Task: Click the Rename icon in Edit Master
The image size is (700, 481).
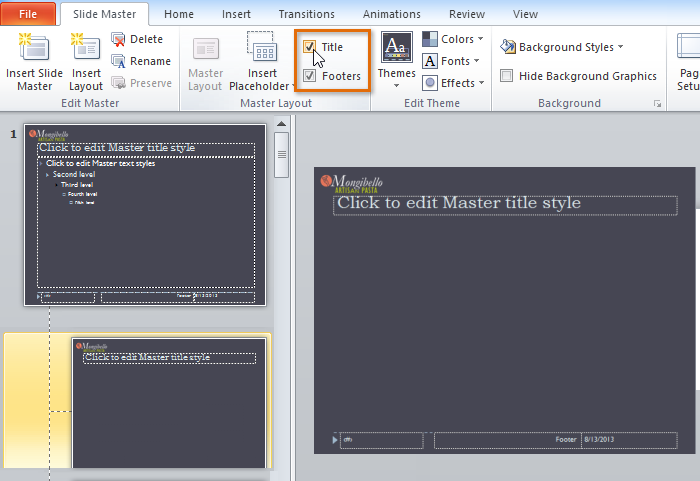Action: (118, 61)
